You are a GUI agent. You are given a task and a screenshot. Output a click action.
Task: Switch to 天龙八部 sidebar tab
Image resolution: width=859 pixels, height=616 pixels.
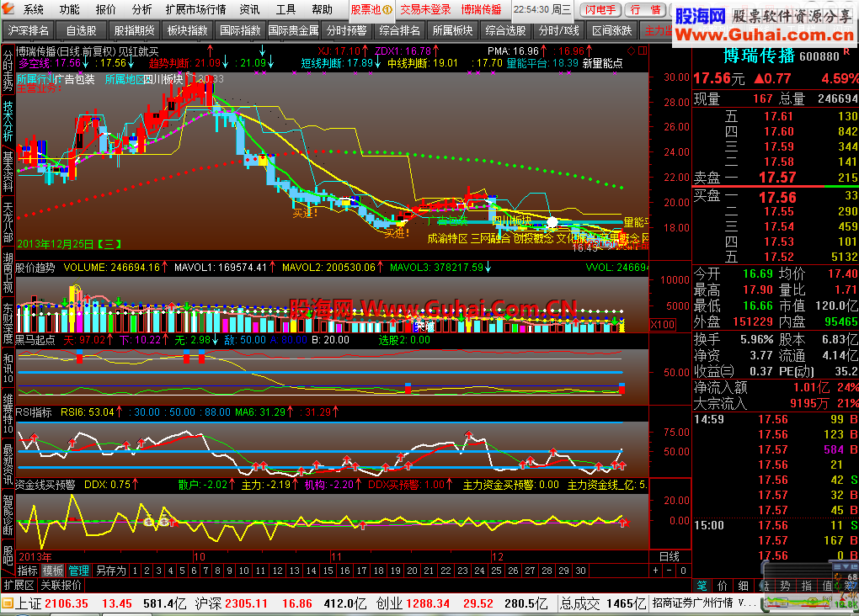[x=8, y=222]
